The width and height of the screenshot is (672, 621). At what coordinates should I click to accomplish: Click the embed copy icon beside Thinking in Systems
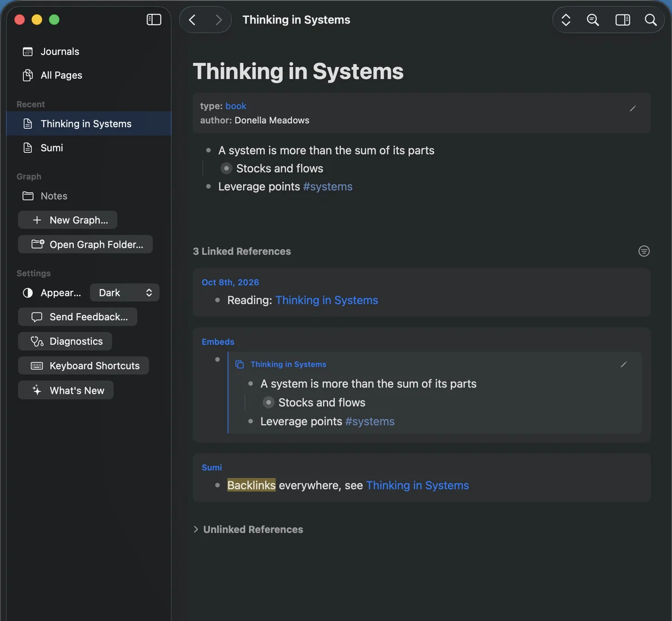coord(240,365)
